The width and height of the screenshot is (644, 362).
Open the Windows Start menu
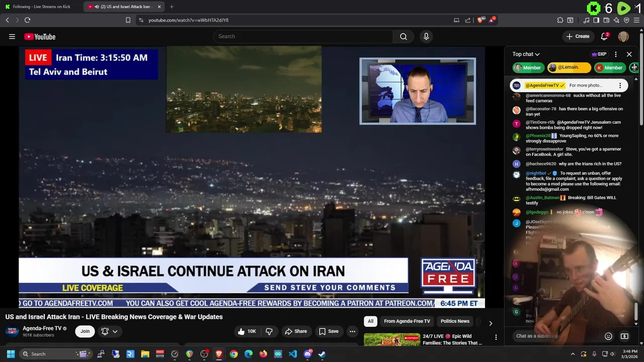pyautogui.click(x=11, y=354)
